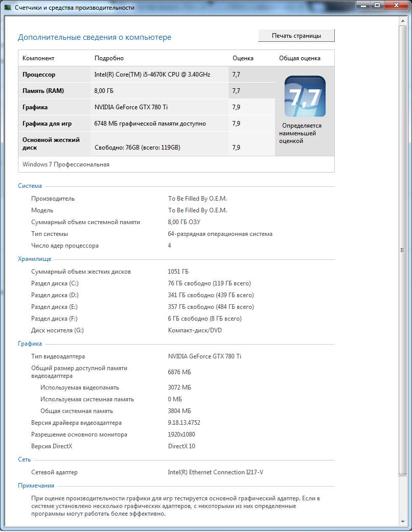The height and width of the screenshot is (532, 412).
Task: Click 6 ГБ свободно (8 ГБ всего)
Action: (205, 319)
